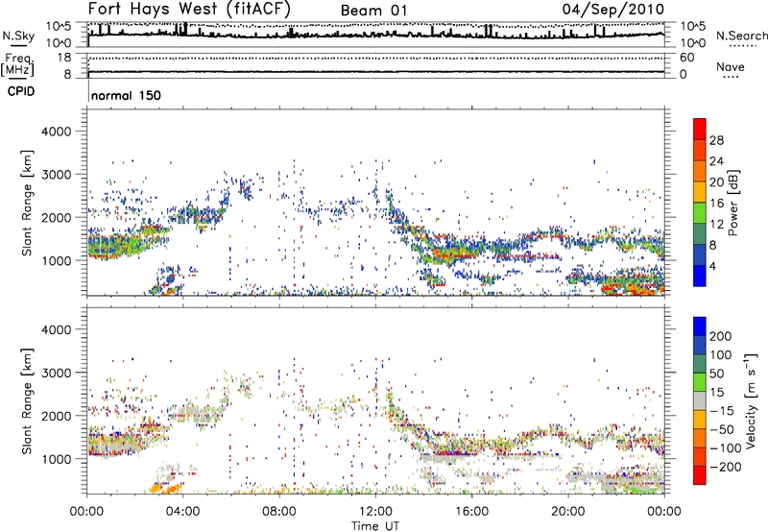
Task: Click the 'N.Search' legend label
Action: (741, 36)
